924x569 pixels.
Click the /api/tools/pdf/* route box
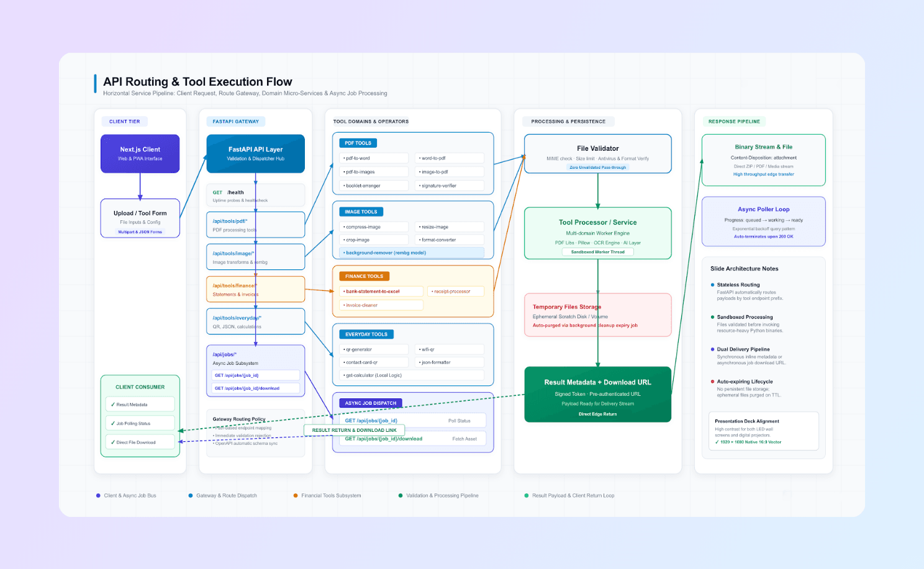pos(255,225)
